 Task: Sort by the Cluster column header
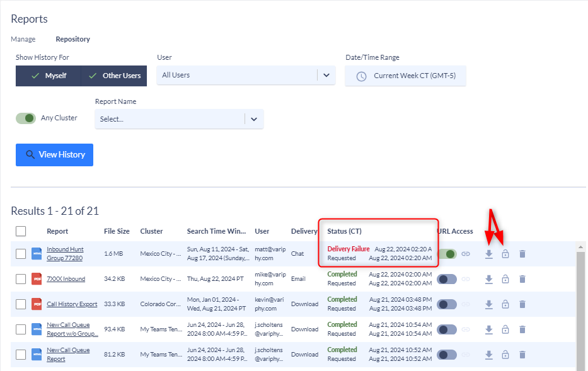pos(151,231)
